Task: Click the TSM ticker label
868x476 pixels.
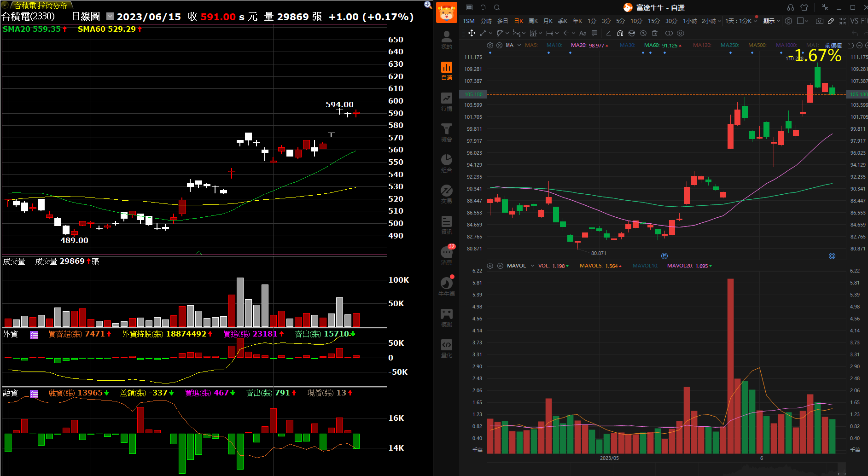Action: (468, 21)
